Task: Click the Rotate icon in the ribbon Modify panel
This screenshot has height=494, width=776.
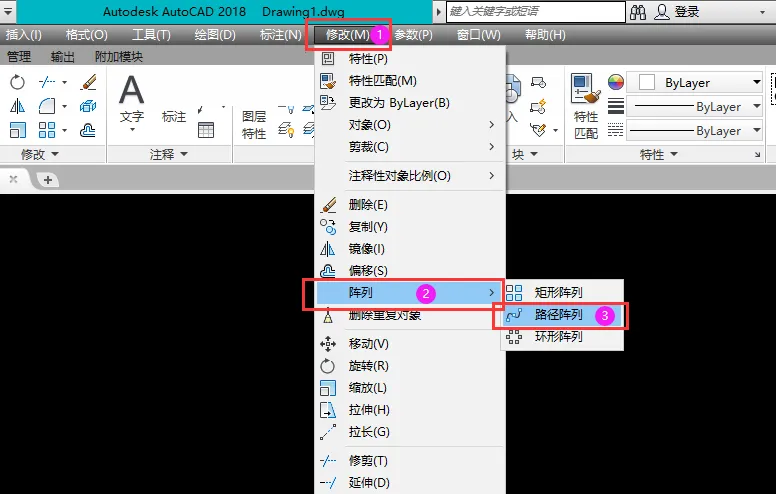Action: point(17,83)
